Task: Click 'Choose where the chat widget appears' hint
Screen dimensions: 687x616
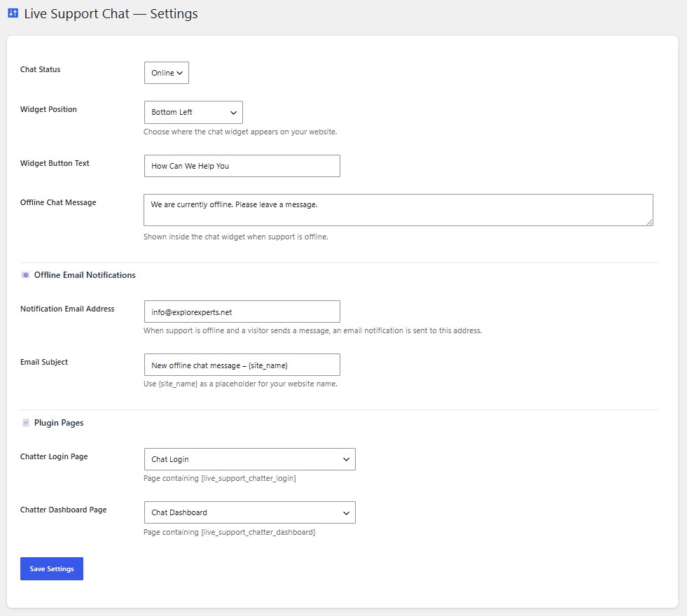Action: point(240,132)
